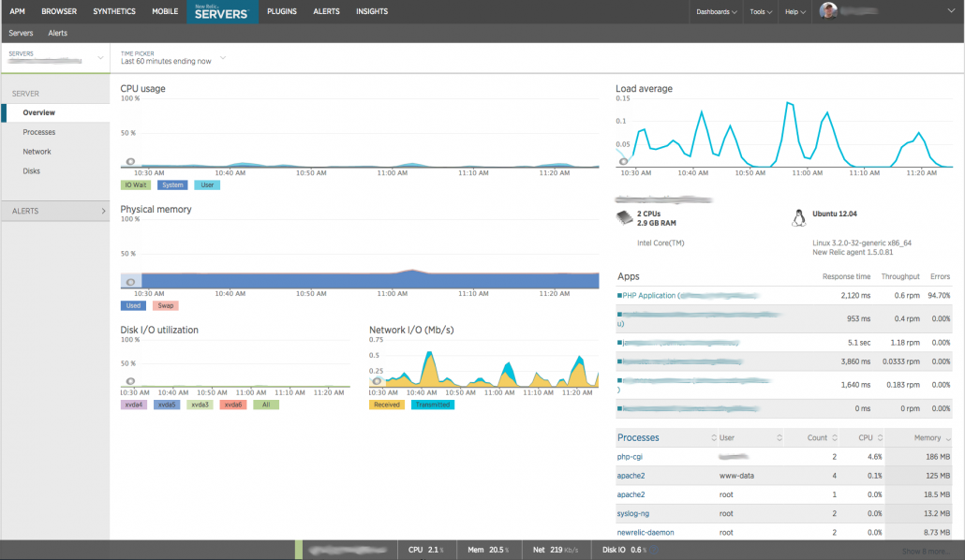Open the newrelic-daemon process link
This screenshot has height=560, width=965.
pyautogui.click(x=645, y=533)
